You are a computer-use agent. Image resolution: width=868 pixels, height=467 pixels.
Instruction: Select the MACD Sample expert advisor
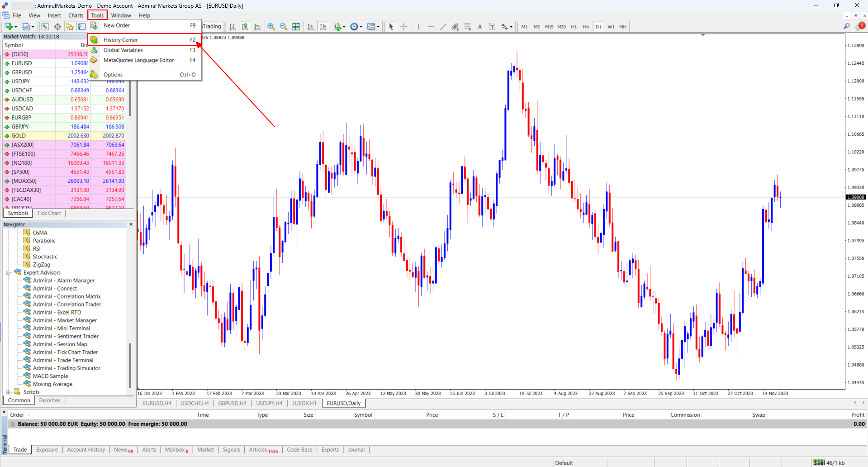(x=51, y=376)
